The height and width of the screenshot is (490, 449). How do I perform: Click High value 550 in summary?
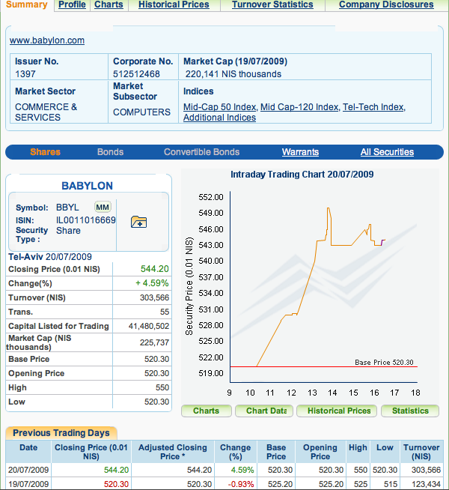(x=162, y=388)
